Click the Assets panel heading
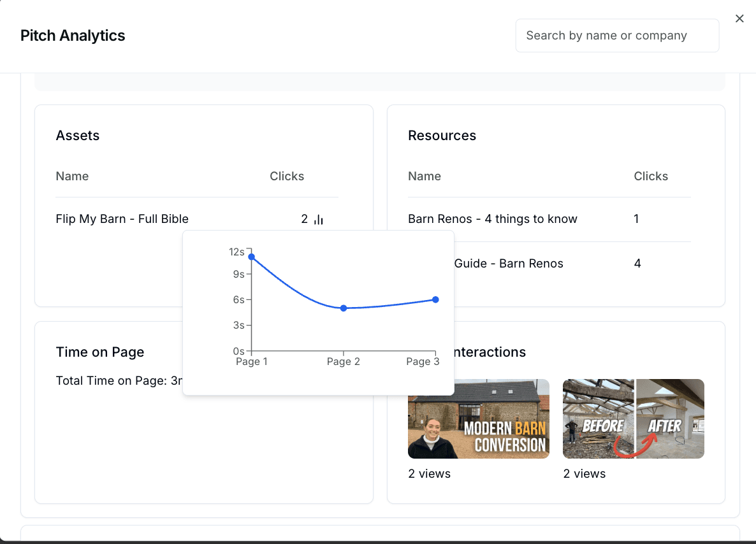Viewport: 756px width, 544px height. click(78, 136)
